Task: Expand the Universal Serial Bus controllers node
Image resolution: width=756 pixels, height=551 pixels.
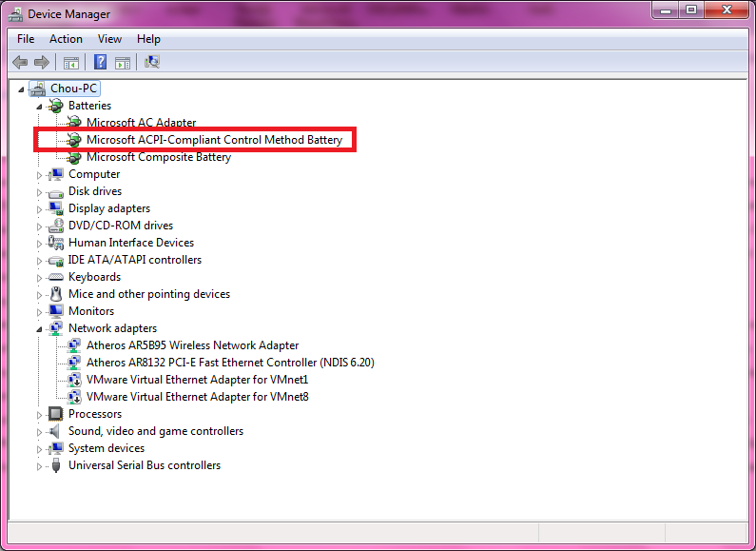Action: click(x=39, y=466)
